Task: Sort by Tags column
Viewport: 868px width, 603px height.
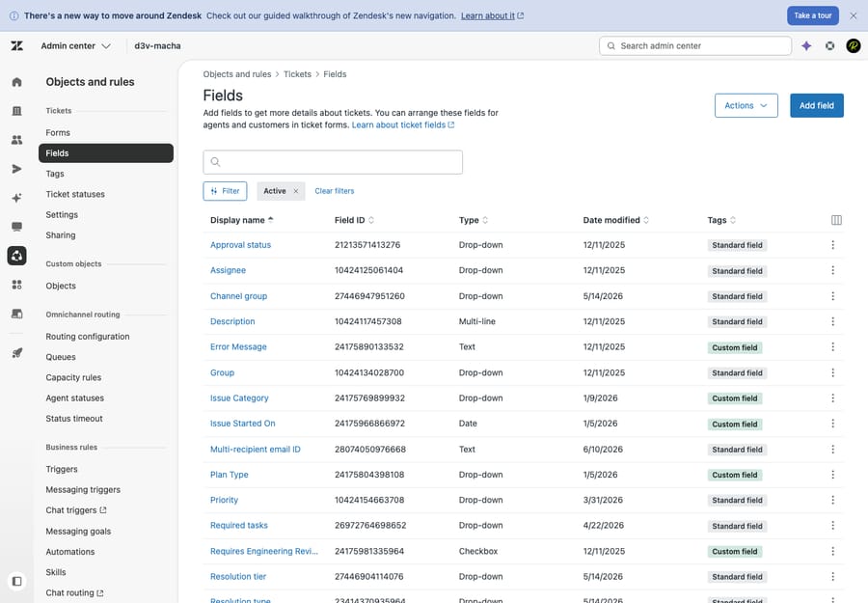Action: [721, 220]
